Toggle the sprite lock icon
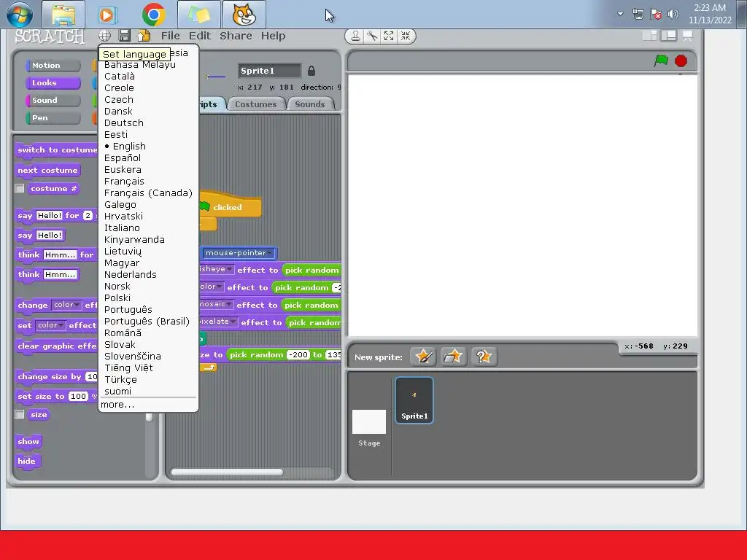The image size is (747, 560). click(311, 71)
